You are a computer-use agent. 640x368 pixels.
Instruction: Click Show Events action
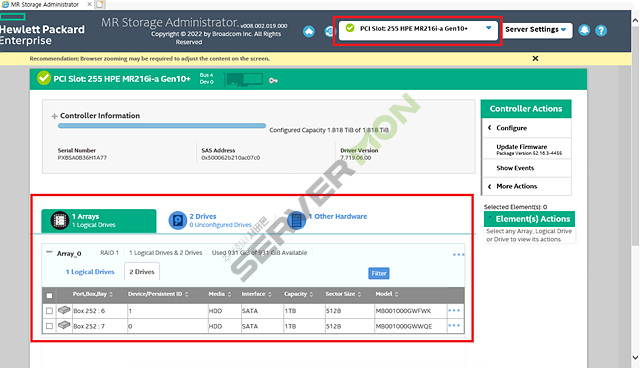coord(526,168)
